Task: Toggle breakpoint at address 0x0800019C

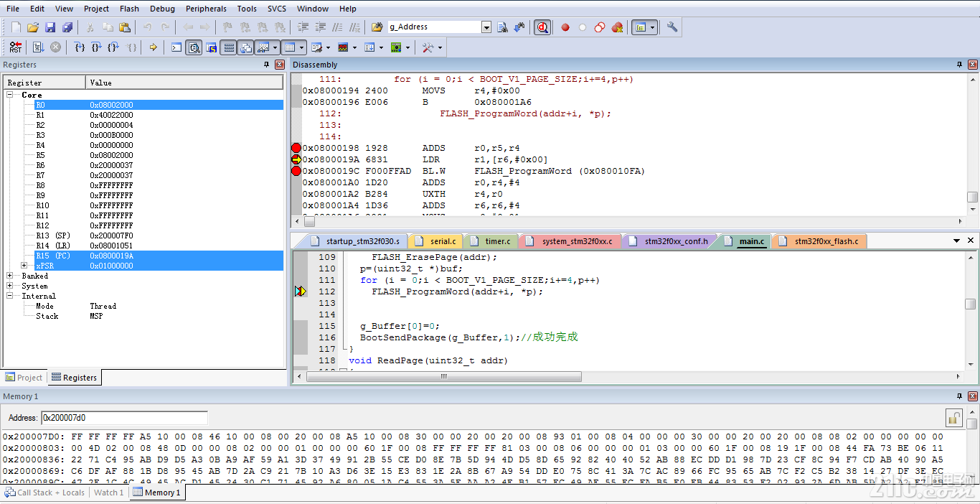Action: point(296,171)
